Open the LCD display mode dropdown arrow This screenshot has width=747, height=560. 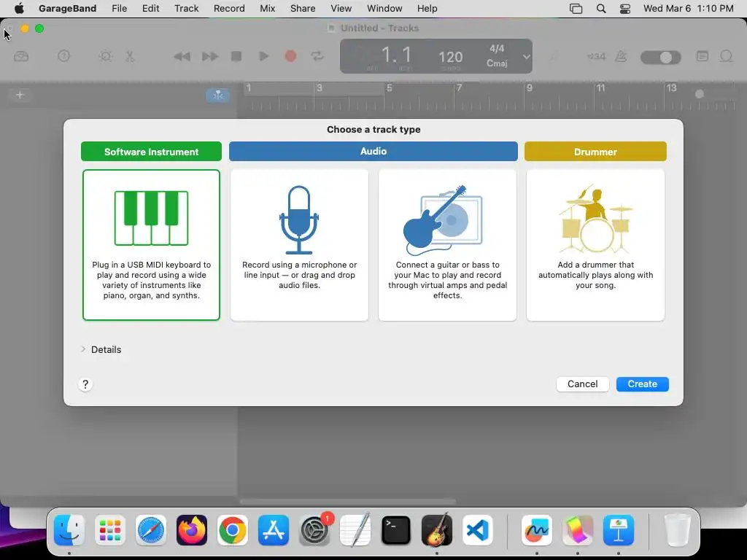[x=526, y=57]
